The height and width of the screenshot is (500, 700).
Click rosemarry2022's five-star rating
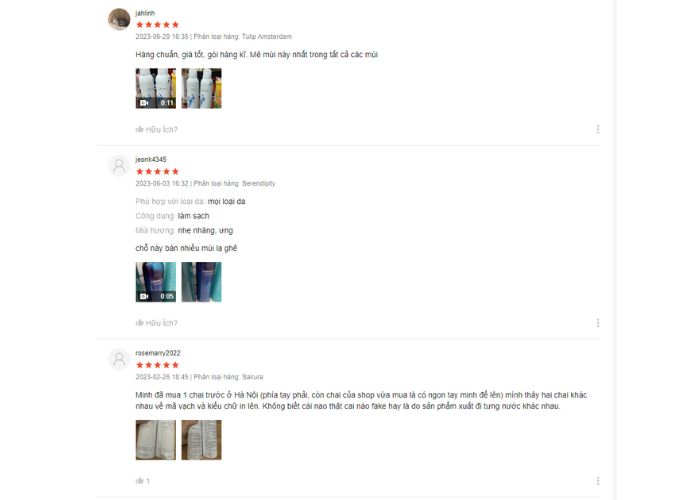tap(157, 365)
